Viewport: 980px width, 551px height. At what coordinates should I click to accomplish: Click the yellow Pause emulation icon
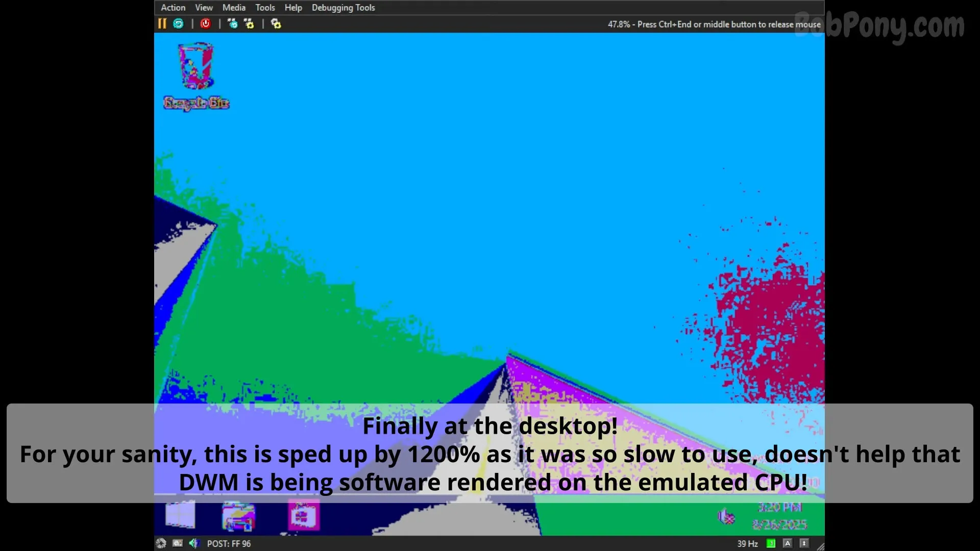162,23
